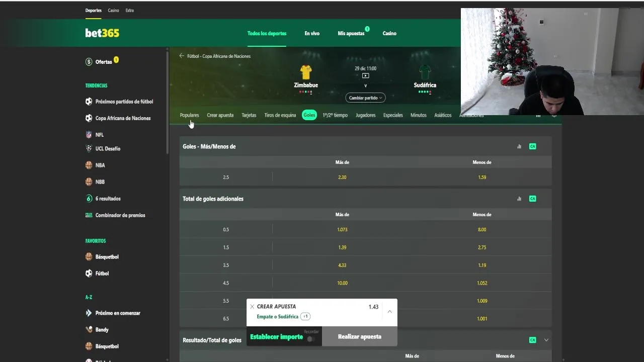Click the UCL Desafío ball icon

coord(89,148)
